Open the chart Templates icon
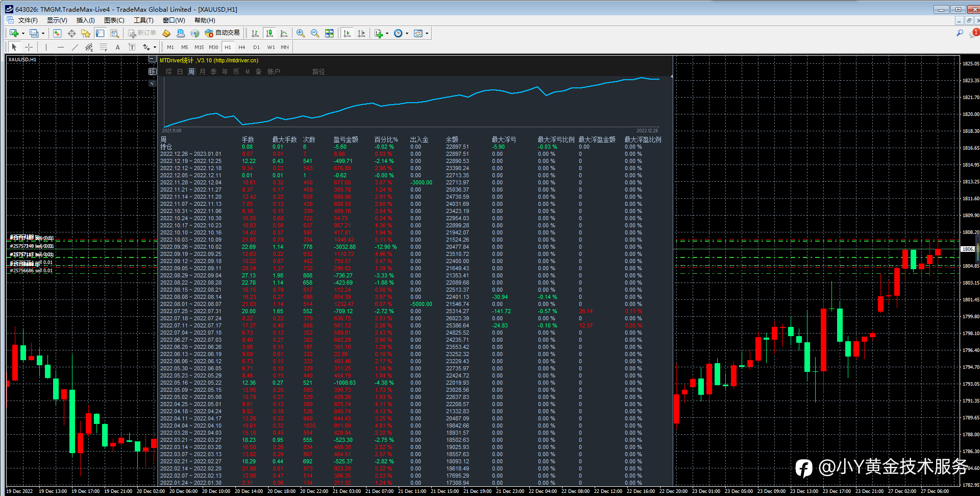Screen dimensions: 980x496 tap(418, 33)
